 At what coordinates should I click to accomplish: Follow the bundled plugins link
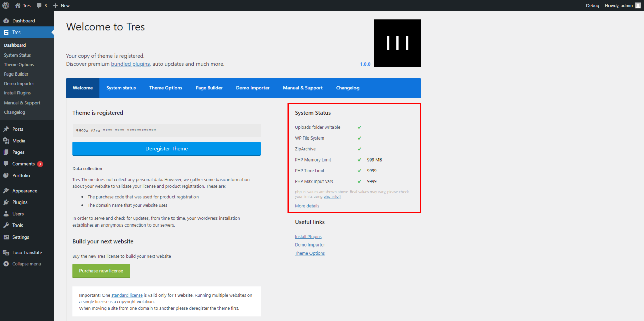(x=130, y=64)
